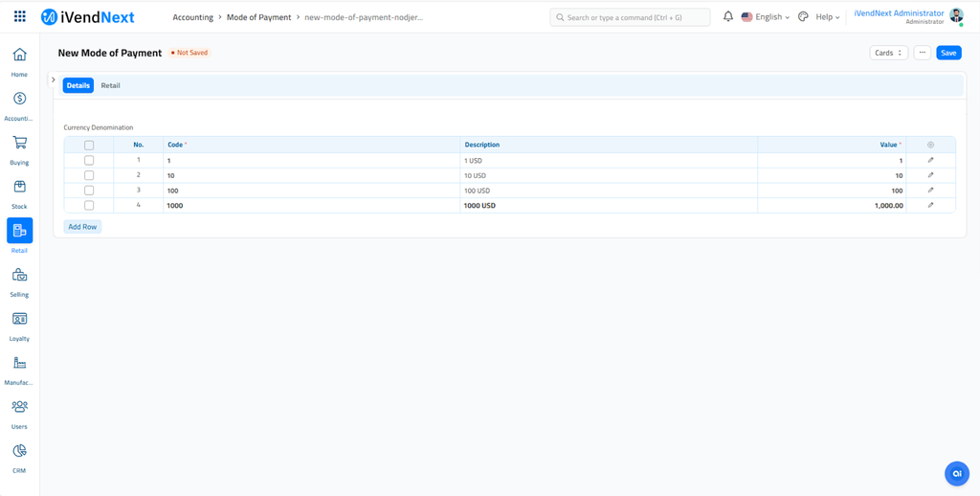Open the Buying module cart icon

(x=19, y=144)
